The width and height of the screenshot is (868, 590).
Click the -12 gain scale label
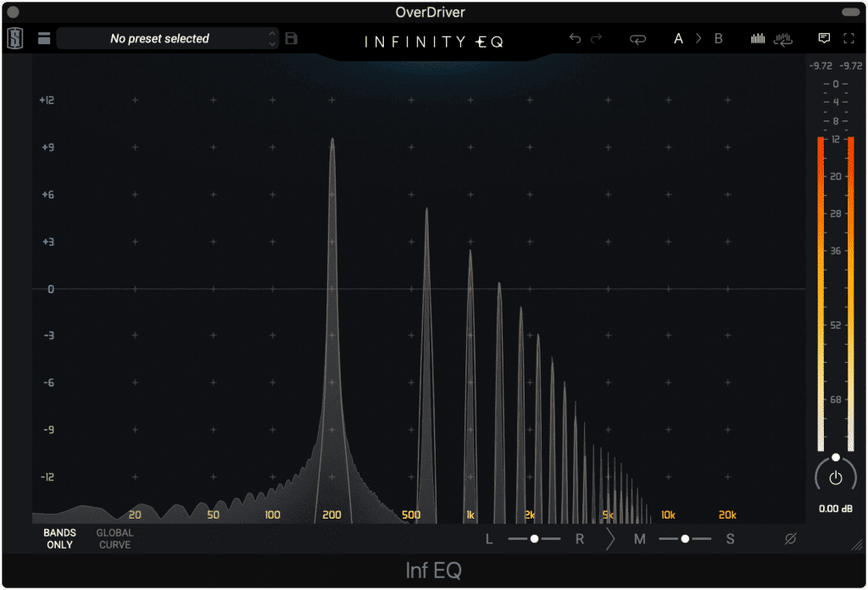click(x=47, y=476)
